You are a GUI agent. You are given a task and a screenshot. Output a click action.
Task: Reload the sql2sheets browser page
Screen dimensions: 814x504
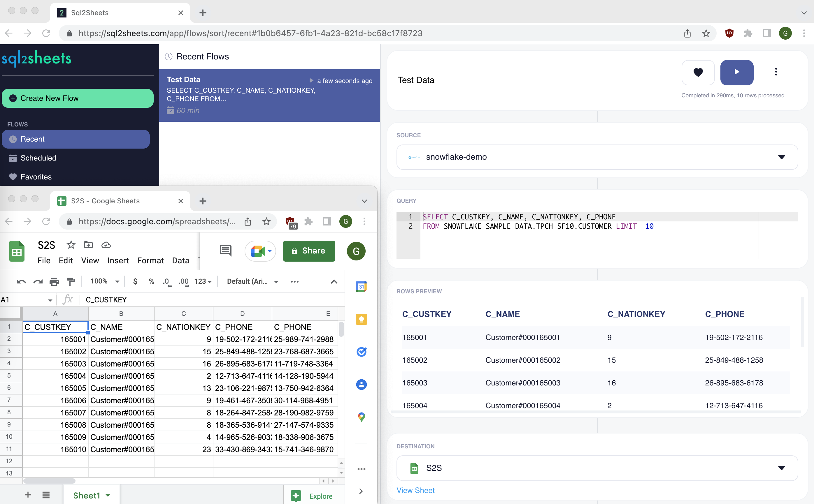[x=46, y=33]
